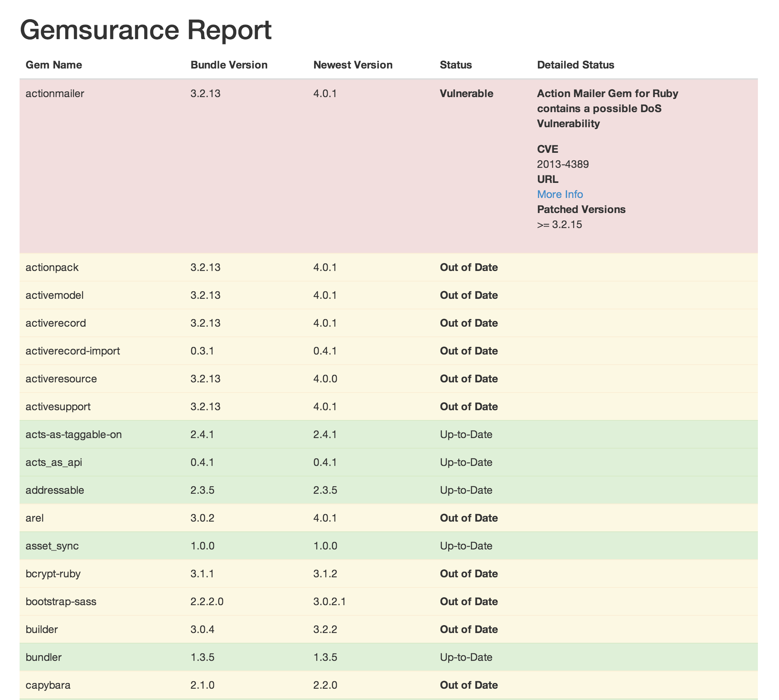Viewport: 779px width, 700px height.
Task: Click the bundler gem name
Action: pos(43,657)
